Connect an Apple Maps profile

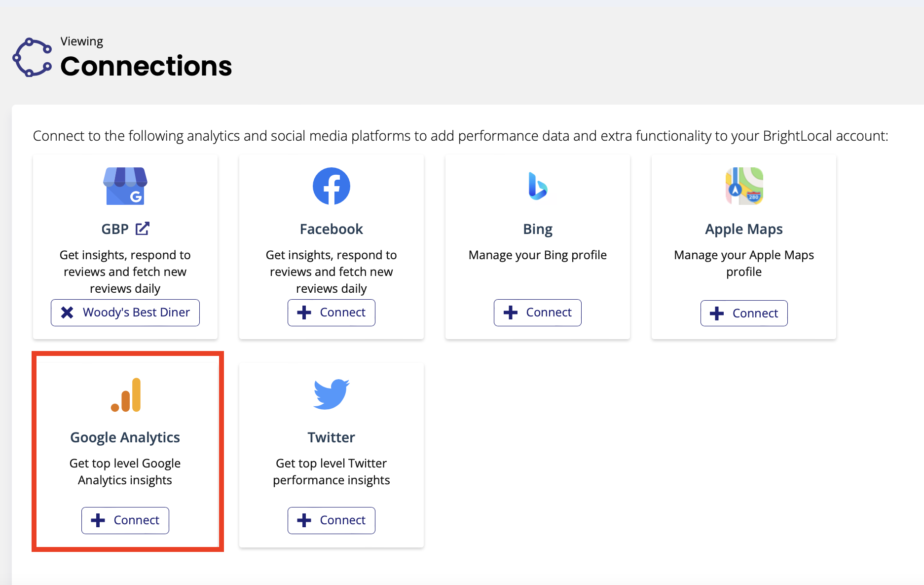point(744,313)
